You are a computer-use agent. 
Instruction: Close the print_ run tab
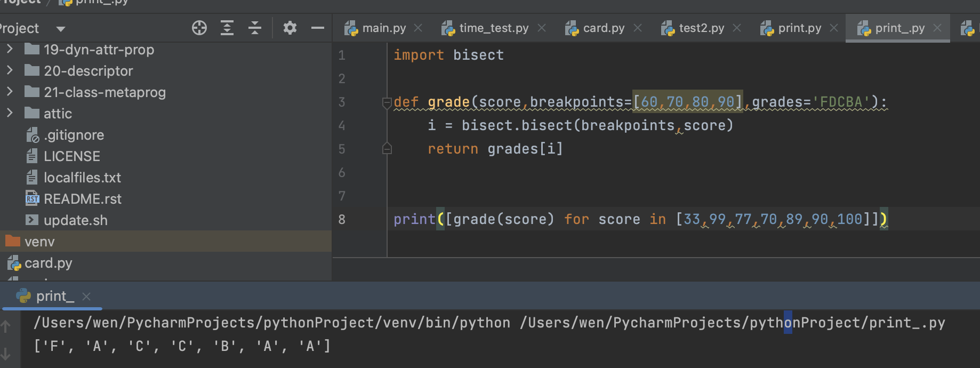[87, 297]
